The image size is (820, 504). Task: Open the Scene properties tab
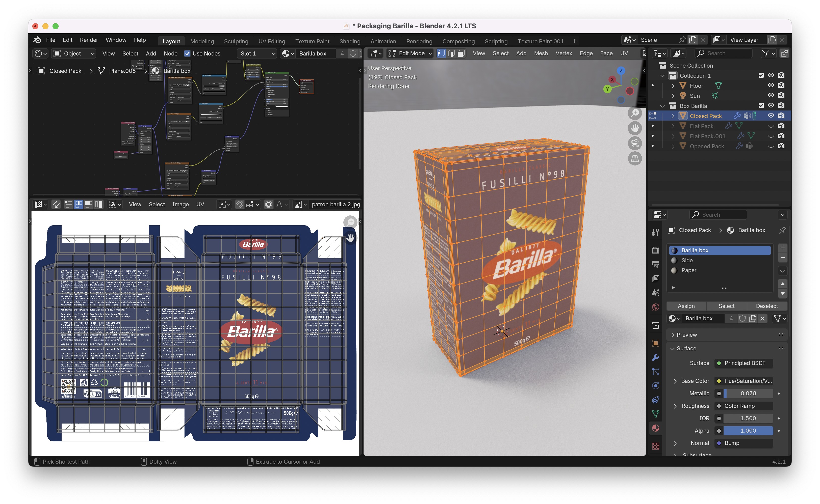(655, 293)
